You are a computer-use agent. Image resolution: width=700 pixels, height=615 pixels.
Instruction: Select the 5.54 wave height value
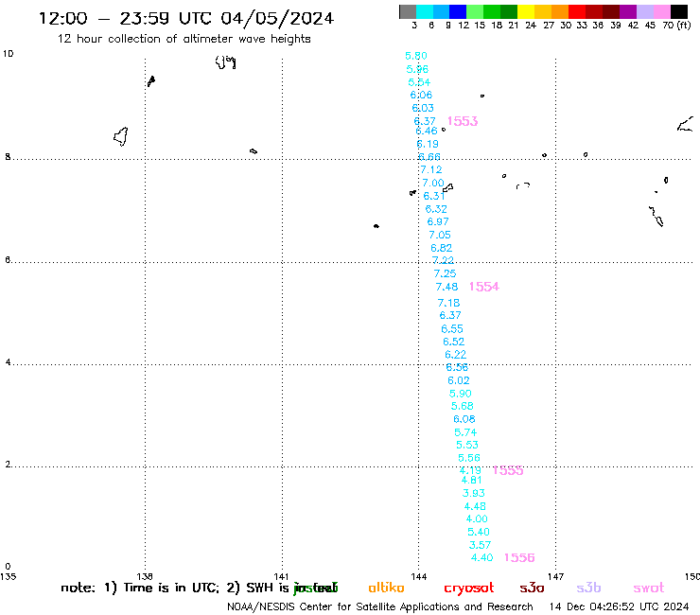coord(419,82)
